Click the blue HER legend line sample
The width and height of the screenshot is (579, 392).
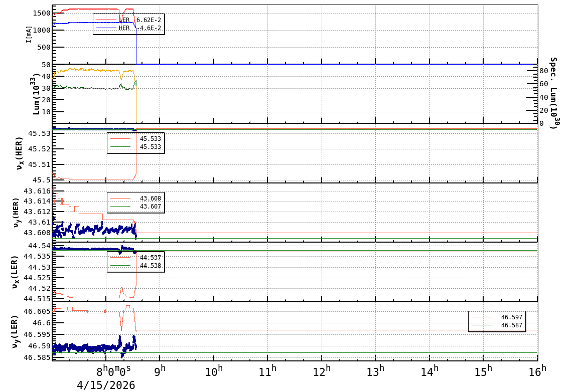tap(106, 29)
